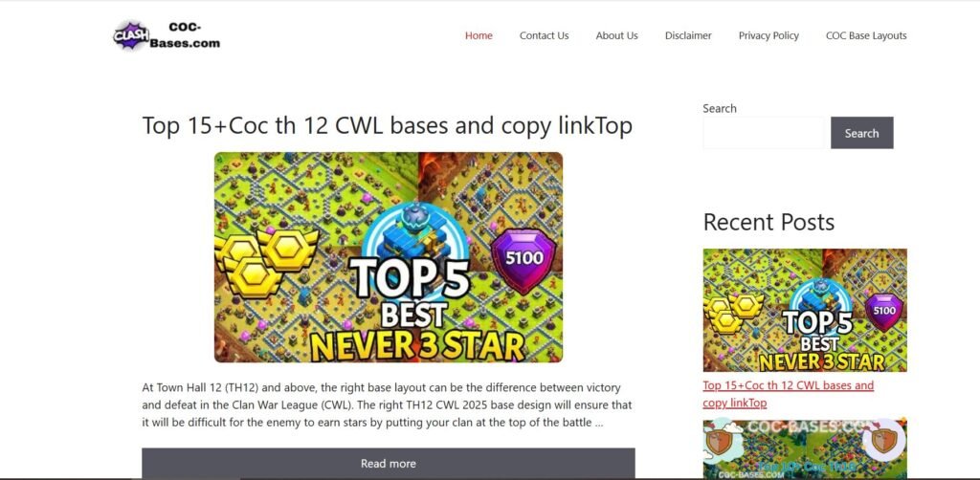980x480 pixels.
Task: Click the main post featured image
Action: point(389,257)
